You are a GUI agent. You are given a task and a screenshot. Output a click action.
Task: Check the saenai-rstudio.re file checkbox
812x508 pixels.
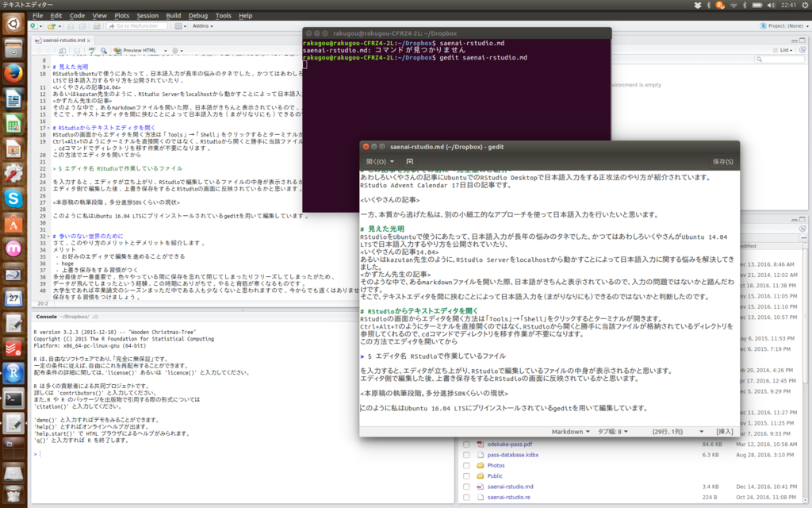click(x=466, y=497)
